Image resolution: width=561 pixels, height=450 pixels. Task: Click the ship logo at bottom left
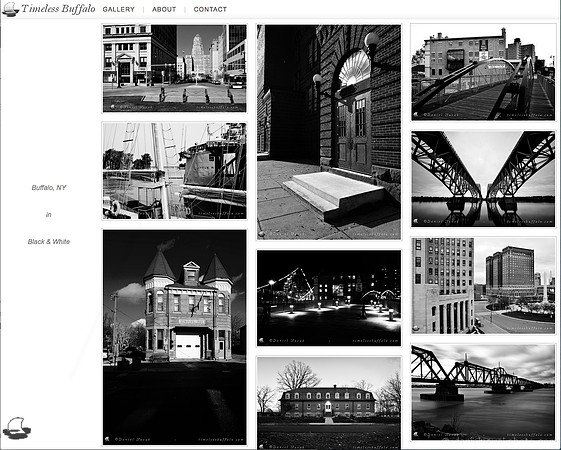17,428
